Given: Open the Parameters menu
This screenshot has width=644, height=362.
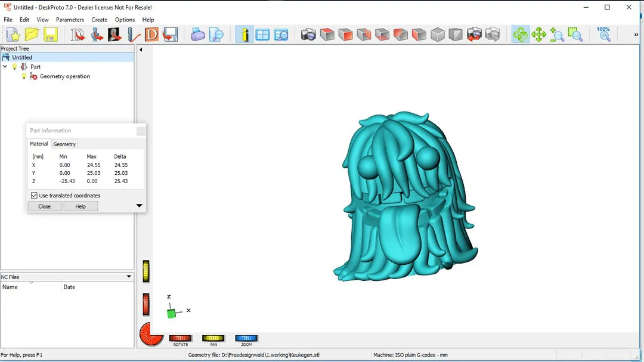Looking at the screenshot, I should (70, 20).
